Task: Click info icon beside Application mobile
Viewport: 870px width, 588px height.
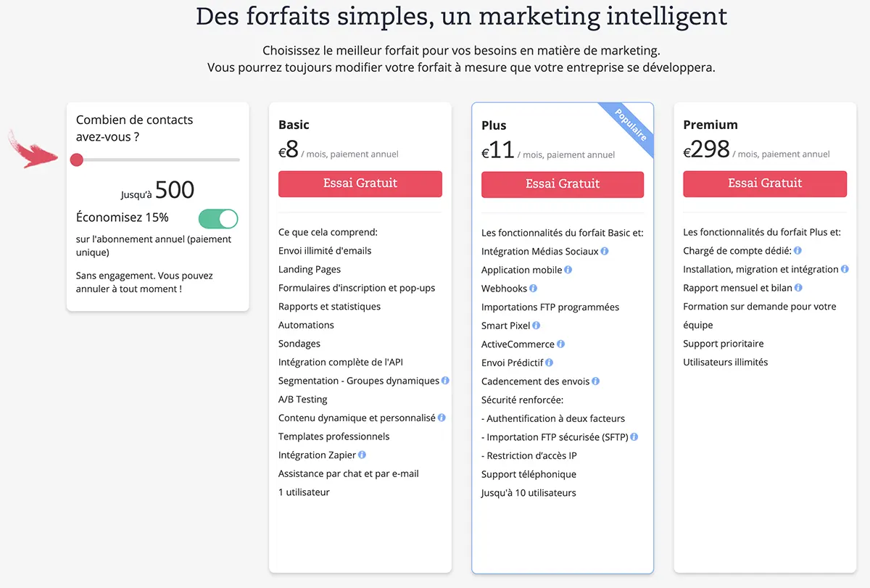Action: pyautogui.click(x=568, y=270)
